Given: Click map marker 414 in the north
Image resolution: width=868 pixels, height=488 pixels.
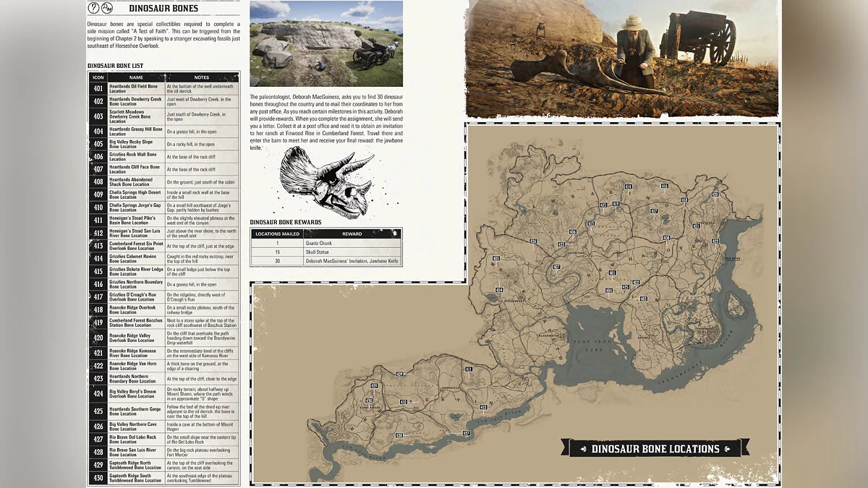Looking at the screenshot, I should [629, 187].
